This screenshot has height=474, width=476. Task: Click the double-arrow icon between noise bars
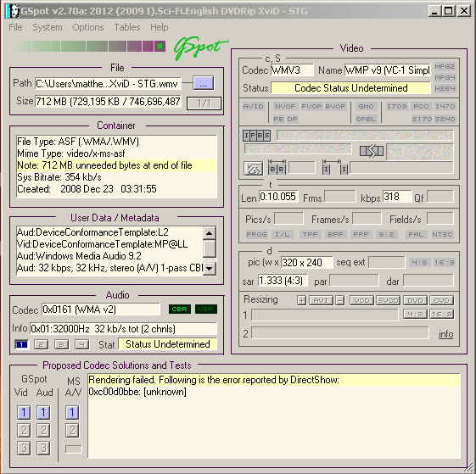pyautogui.click(x=372, y=151)
